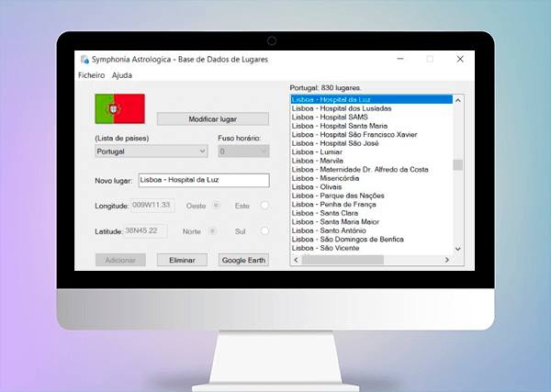
Task: Select Lisboa - Maternidade Dr. Alfredo da Costa
Action: coord(372,170)
